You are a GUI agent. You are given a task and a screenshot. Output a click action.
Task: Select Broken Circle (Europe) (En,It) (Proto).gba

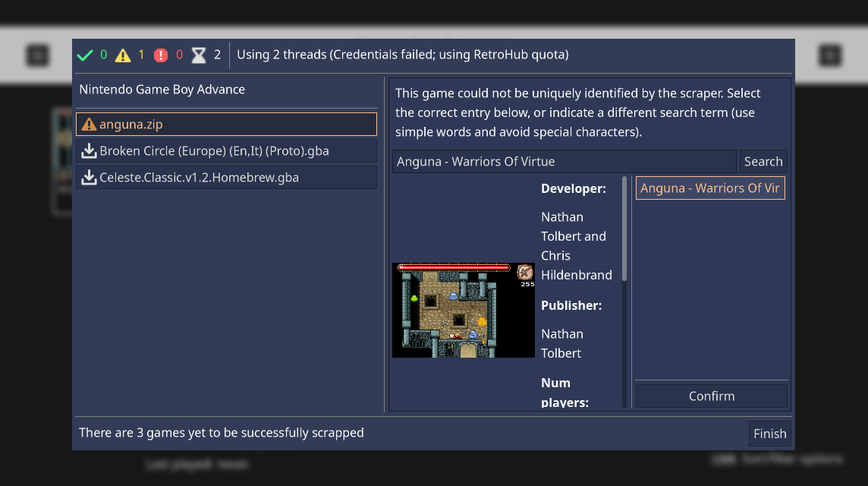pyautogui.click(x=226, y=150)
